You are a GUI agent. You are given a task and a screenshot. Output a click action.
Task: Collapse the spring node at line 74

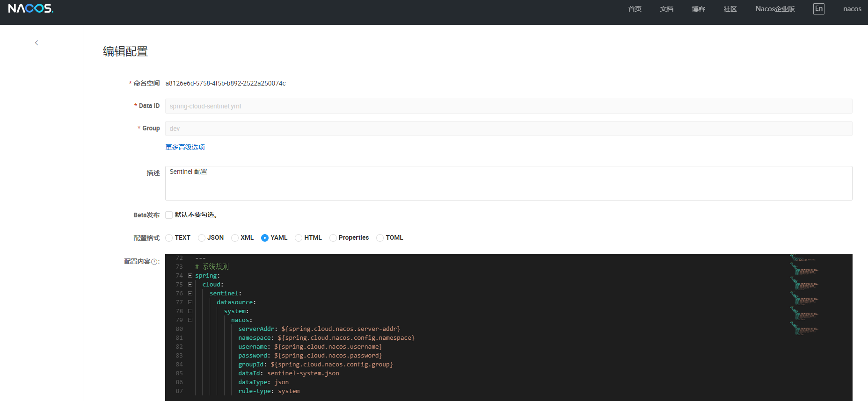[x=190, y=276]
